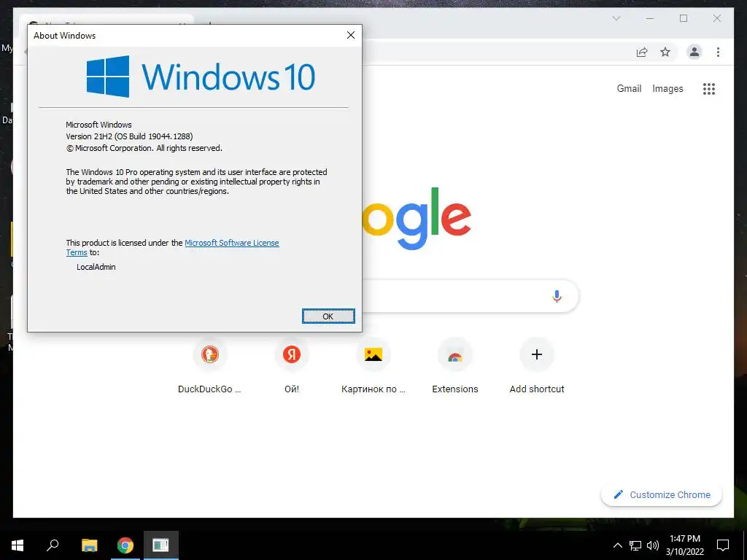Start voice search with microphone icon
This screenshot has width=747, height=560.
click(557, 296)
